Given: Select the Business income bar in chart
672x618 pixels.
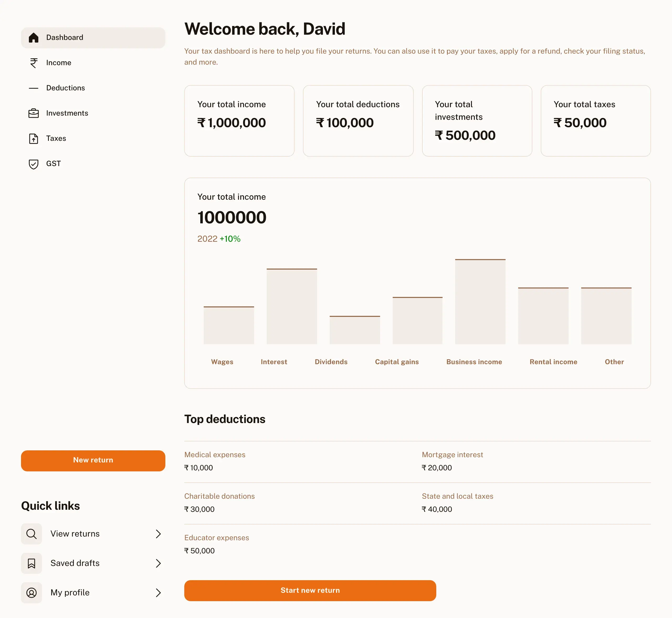Looking at the screenshot, I should point(480,302).
